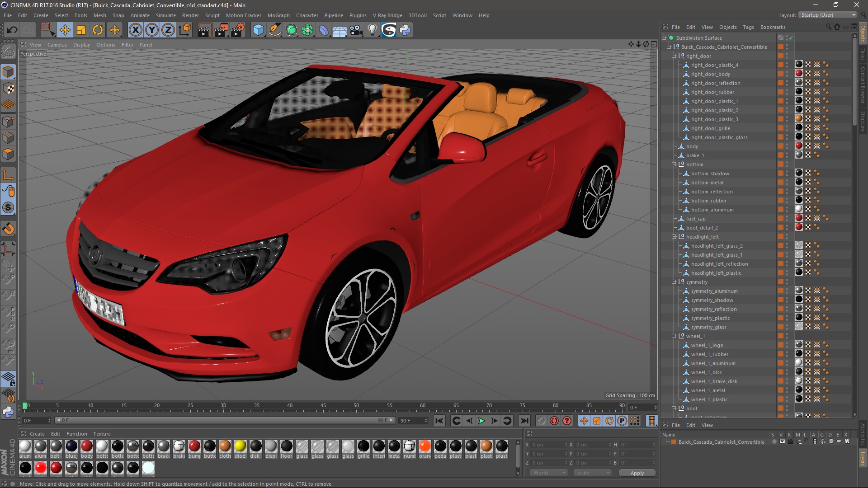Toggle Z axis lock icon

168,30
